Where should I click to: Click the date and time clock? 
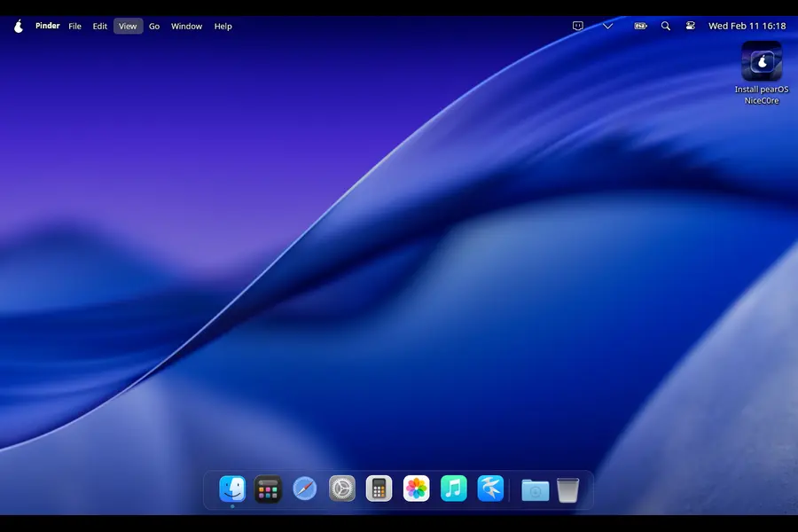click(747, 27)
